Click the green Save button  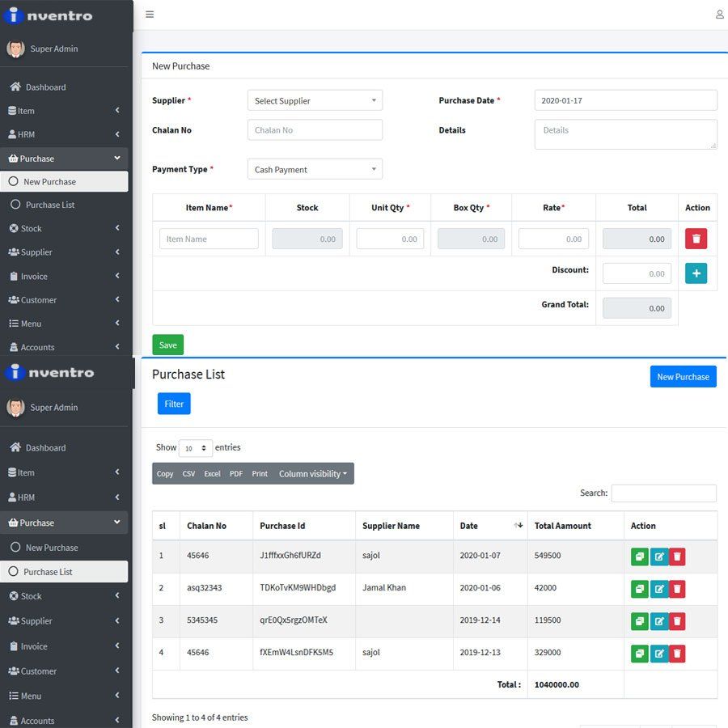point(167,345)
